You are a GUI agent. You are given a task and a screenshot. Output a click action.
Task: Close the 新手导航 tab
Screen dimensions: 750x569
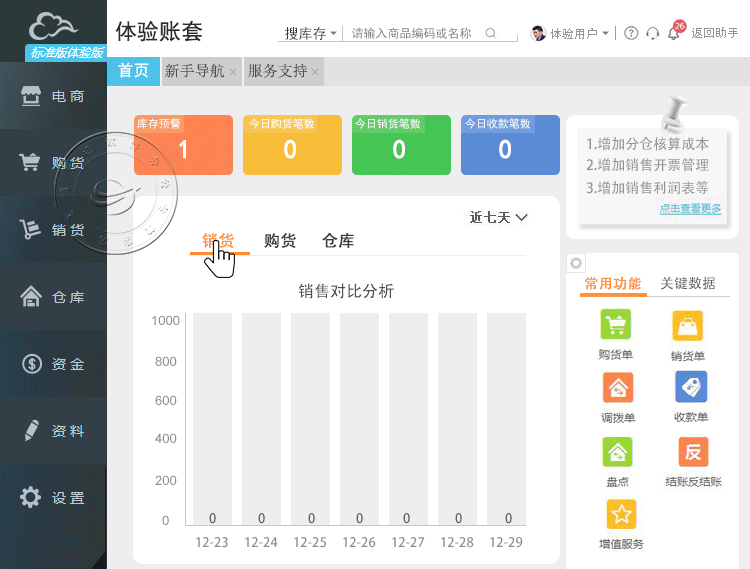pos(233,72)
